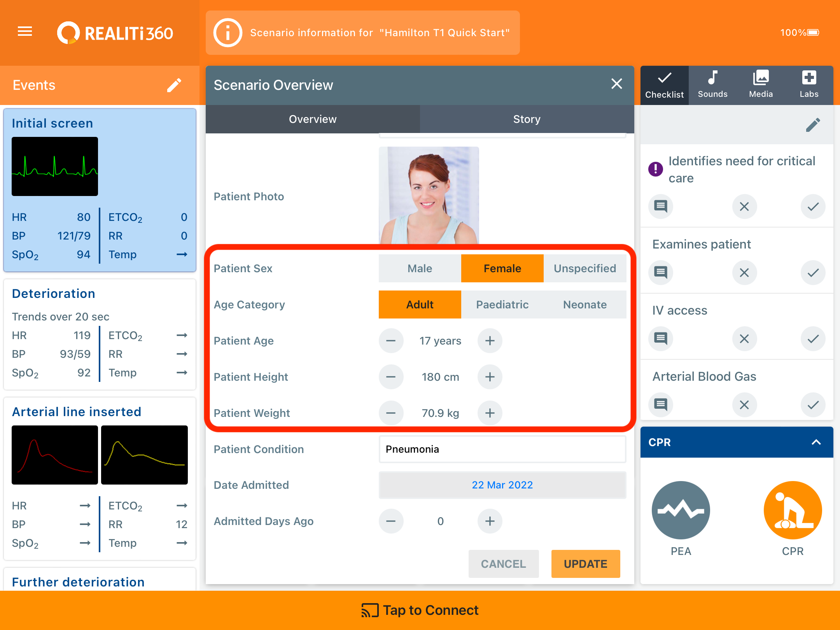
Task: Set Patient Sex to Male
Action: (x=420, y=268)
